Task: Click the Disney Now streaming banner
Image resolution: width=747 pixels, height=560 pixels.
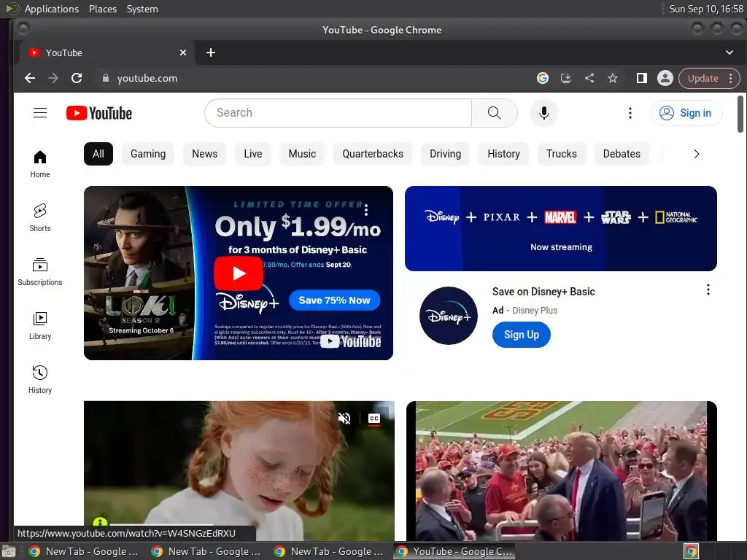Action: (x=561, y=228)
